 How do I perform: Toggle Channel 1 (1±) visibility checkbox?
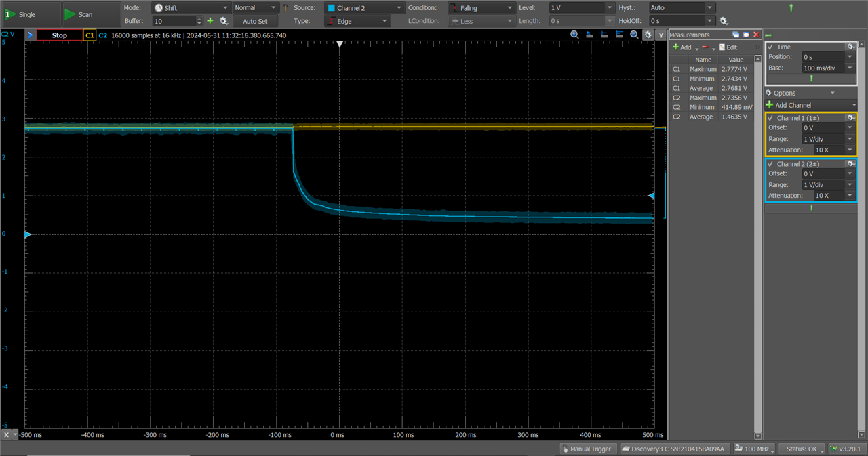click(x=770, y=118)
